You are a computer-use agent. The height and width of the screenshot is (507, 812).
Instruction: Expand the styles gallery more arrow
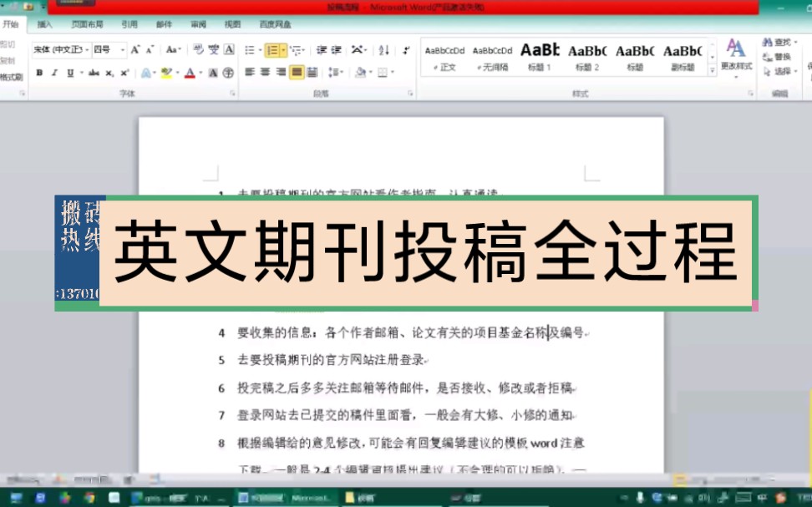(x=711, y=69)
